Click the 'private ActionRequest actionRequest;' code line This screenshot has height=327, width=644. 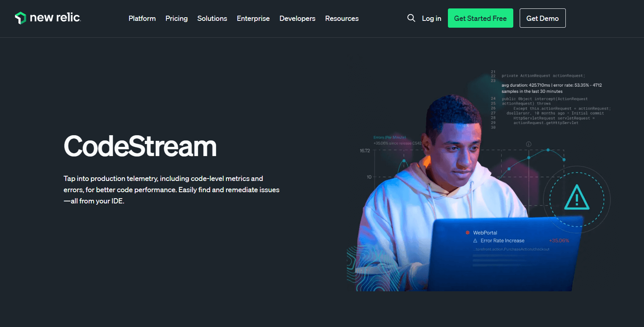(543, 76)
